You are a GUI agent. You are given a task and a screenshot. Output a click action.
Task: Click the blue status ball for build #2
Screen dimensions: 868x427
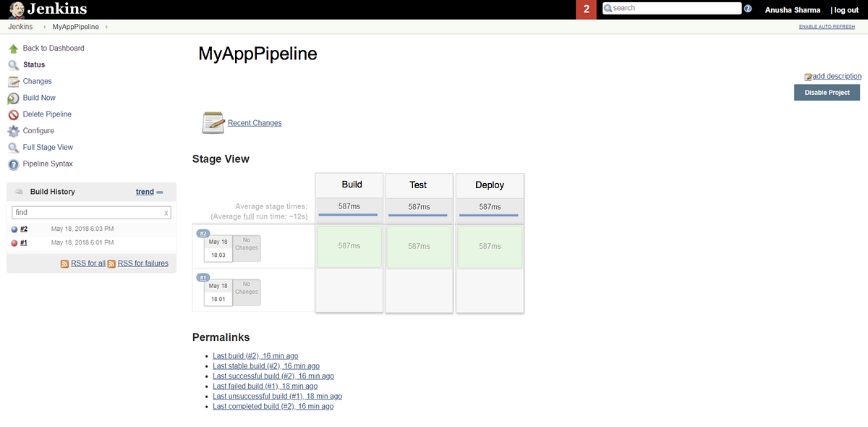point(14,229)
